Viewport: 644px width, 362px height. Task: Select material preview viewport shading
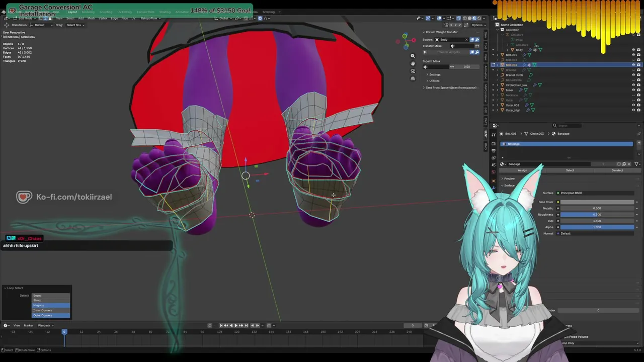474,18
